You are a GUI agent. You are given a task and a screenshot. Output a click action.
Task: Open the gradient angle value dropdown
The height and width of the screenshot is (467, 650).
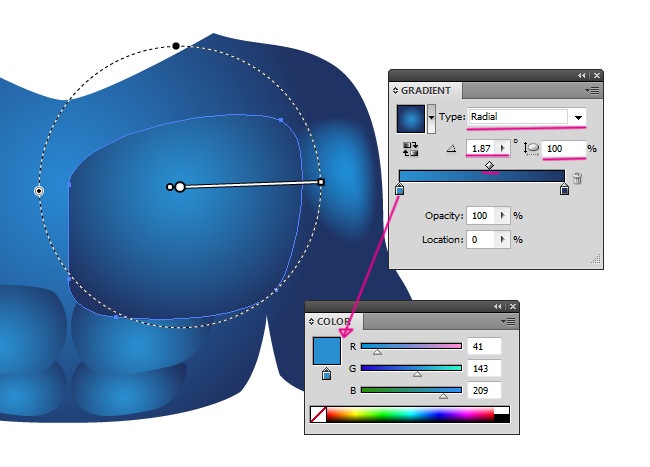503,149
